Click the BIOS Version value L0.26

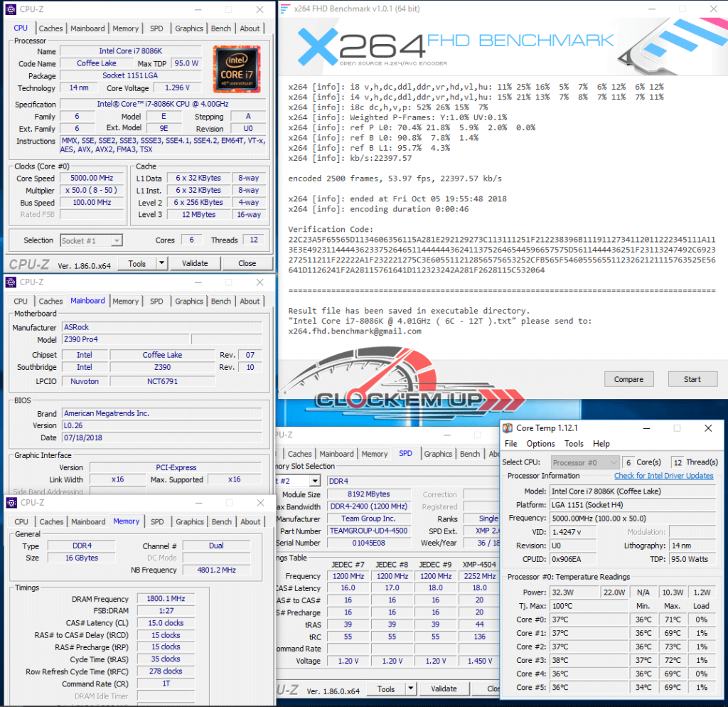tap(162, 425)
